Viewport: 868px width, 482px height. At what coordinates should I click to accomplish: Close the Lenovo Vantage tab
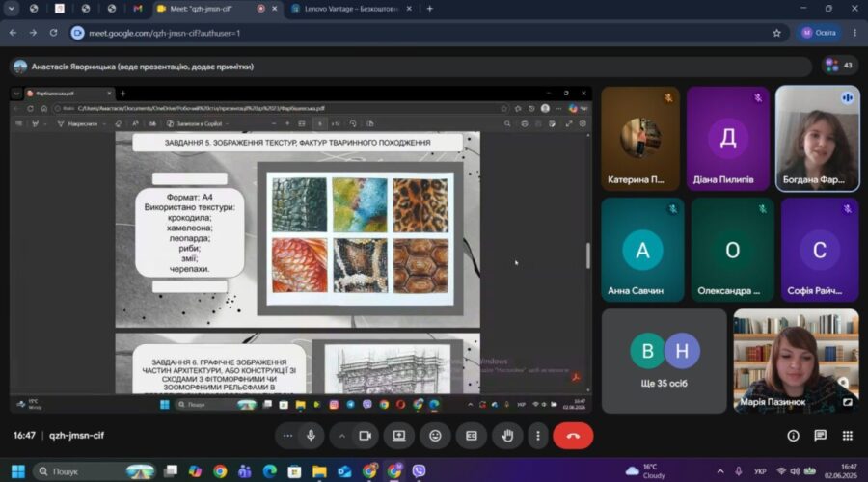409,9
